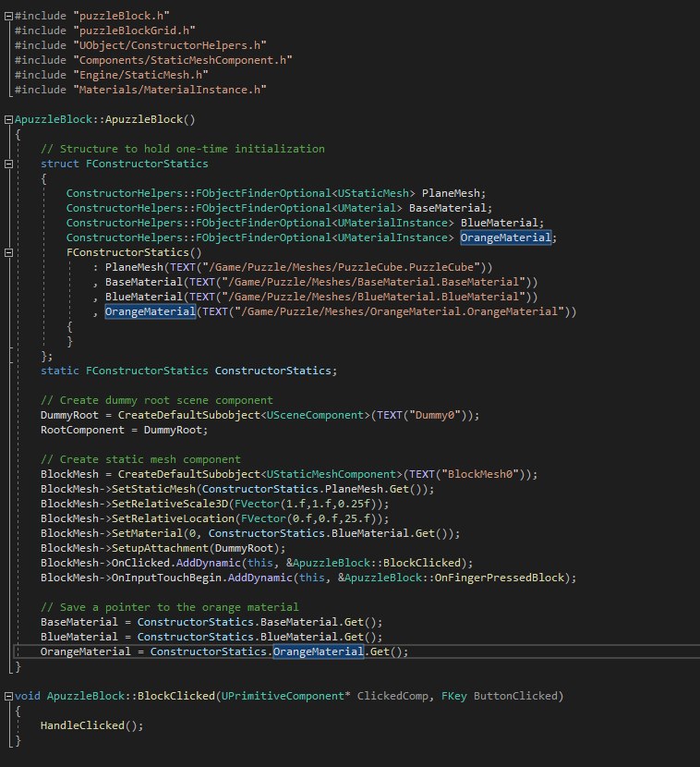This screenshot has width=700, height=767.
Task: Click the FKey parameter type
Action: (454, 696)
